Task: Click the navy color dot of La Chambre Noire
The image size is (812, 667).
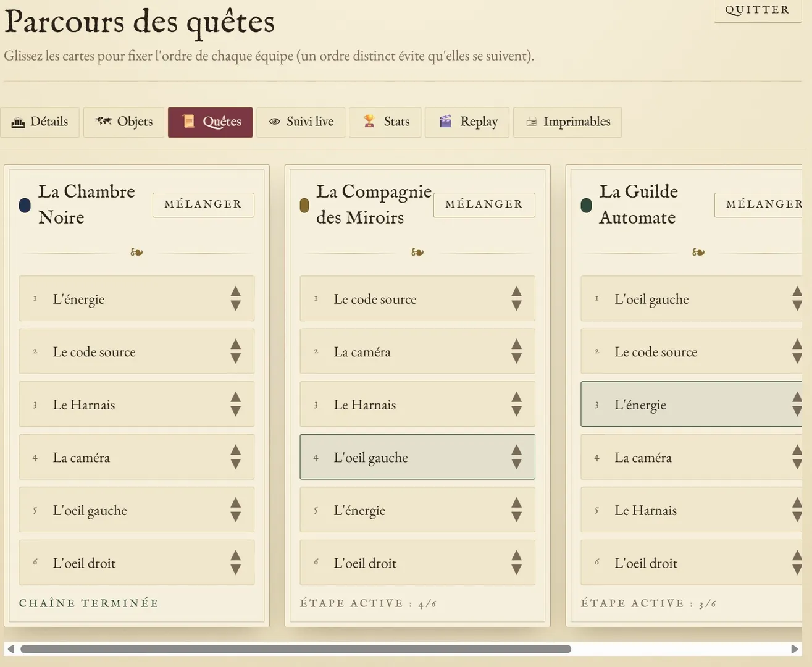Action: click(25, 205)
